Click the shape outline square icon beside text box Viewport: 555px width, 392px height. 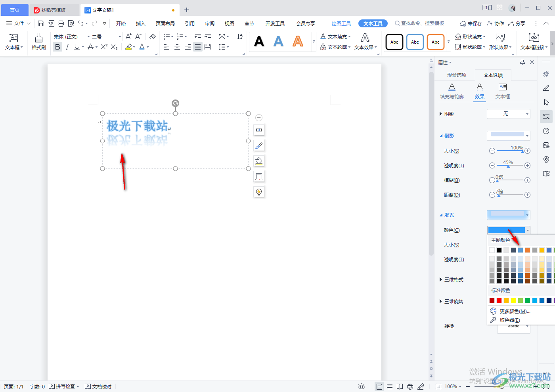coord(259,176)
